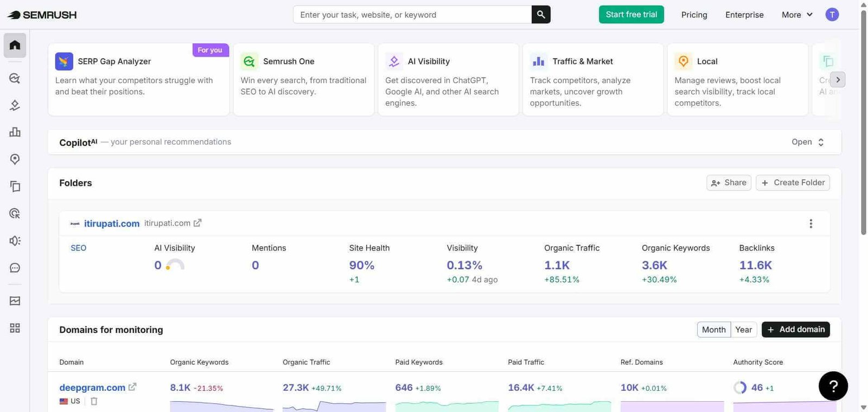Open the Pricing page
Viewport: 868px width, 412px height.
point(694,15)
